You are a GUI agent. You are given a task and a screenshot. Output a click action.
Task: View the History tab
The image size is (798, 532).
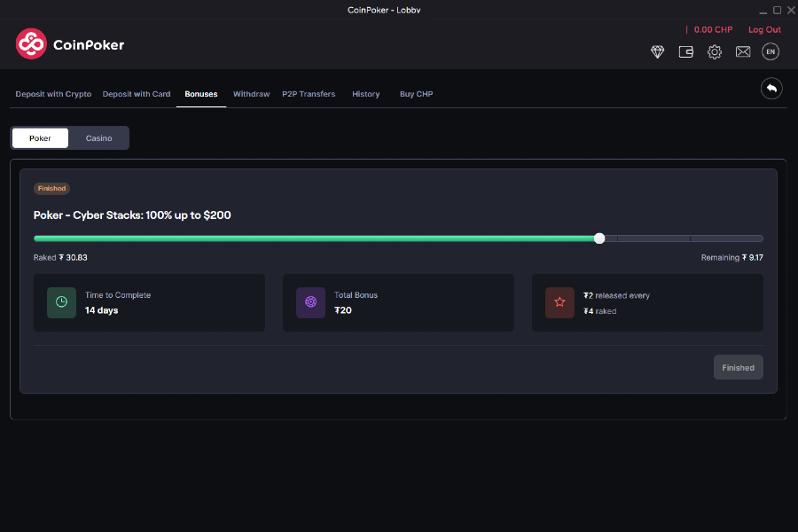coord(365,94)
